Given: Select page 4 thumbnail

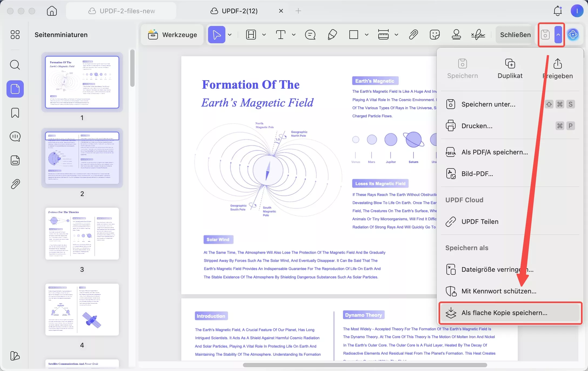Looking at the screenshot, I should coord(82,310).
